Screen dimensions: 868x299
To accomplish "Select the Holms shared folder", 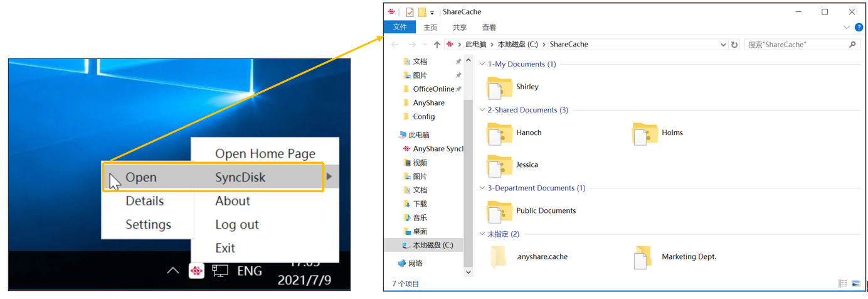I will coord(659,133).
